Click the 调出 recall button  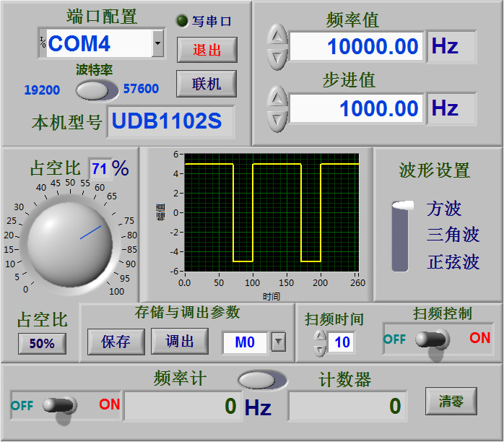pyautogui.click(x=180, y=341)
